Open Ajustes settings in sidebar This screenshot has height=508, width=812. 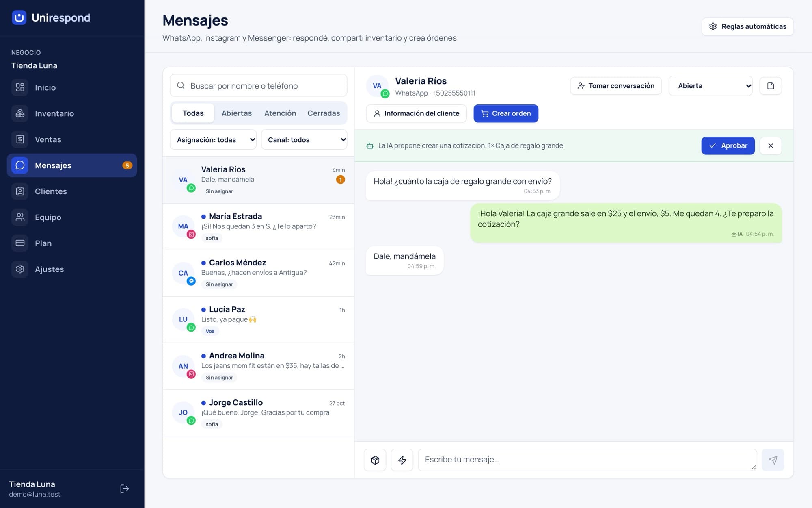[x=72, y=269]
